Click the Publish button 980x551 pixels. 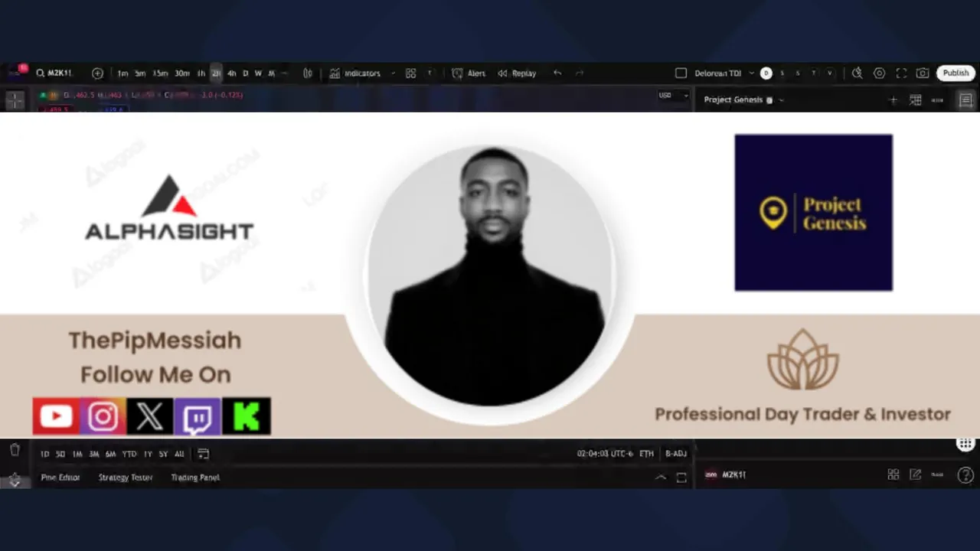955,73
